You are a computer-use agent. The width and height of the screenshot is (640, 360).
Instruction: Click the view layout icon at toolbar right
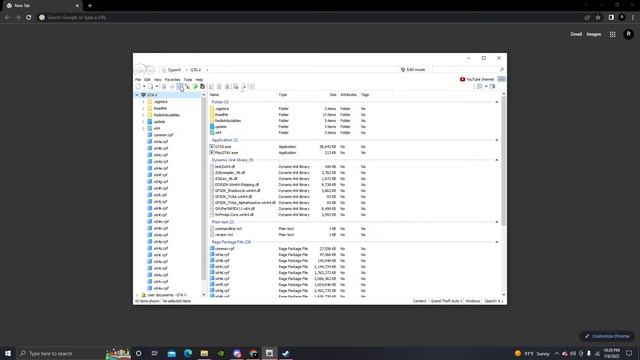tap(480, 87)
